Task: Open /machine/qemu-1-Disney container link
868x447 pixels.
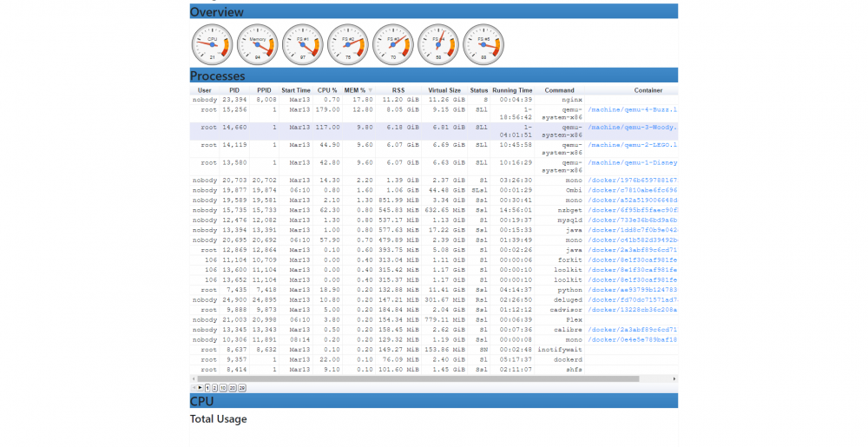Action: [632, 162]
